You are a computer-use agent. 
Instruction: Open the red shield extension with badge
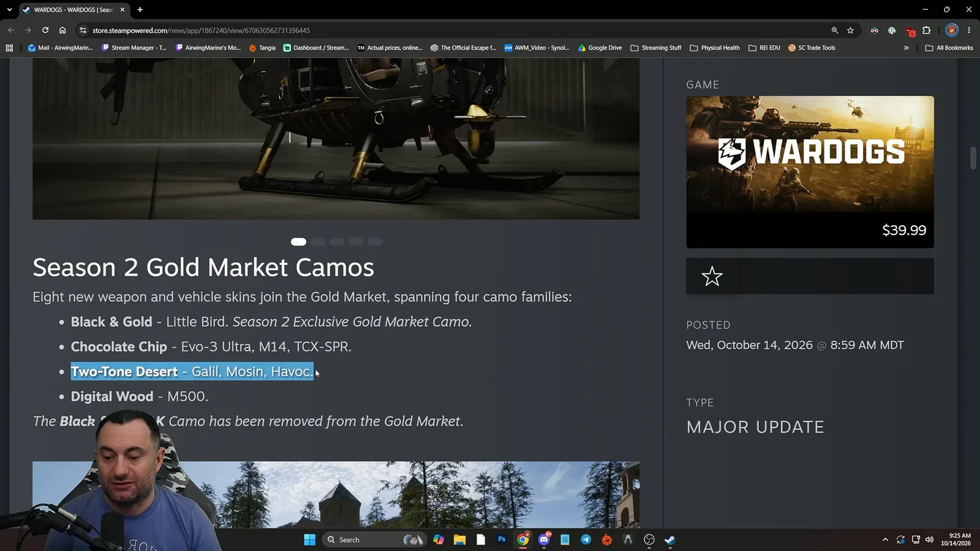pos(910,31)
